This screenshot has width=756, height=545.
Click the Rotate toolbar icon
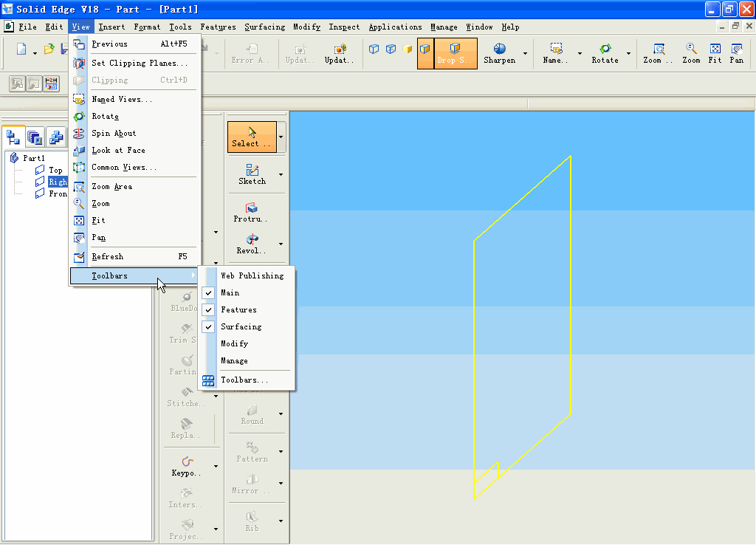click(605, 53)
